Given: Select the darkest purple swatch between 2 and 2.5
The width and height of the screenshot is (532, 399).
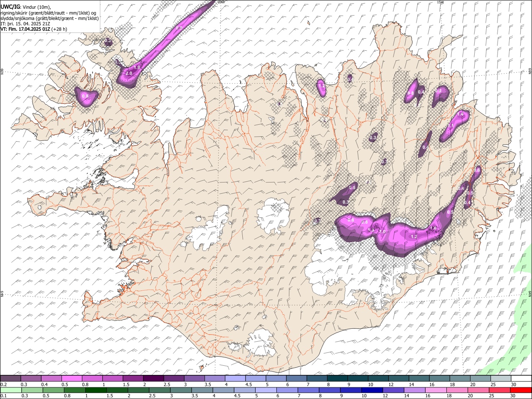Looking at the screenshot, I should [x=153, y=378].
